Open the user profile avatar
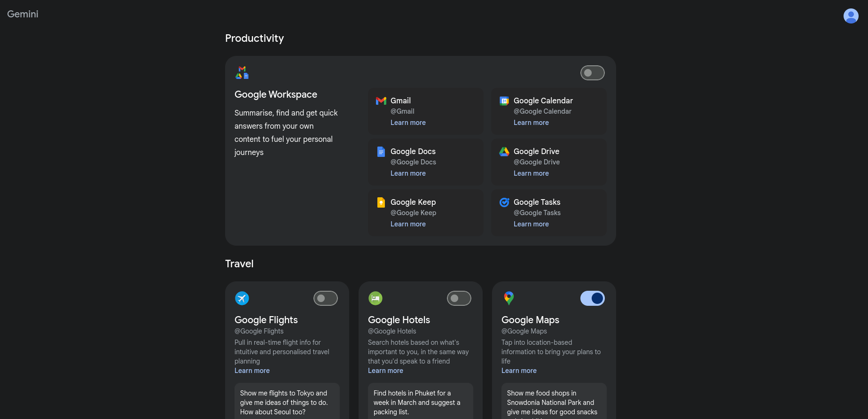 pyautogui.click(x=851, y=16)
